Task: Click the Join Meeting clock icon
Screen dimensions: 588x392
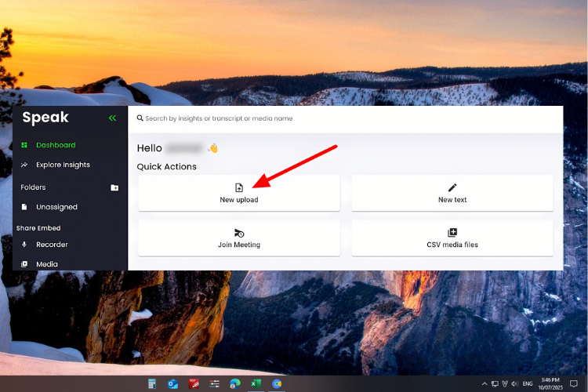Action: pyautogui.click(x=239, y=233)
